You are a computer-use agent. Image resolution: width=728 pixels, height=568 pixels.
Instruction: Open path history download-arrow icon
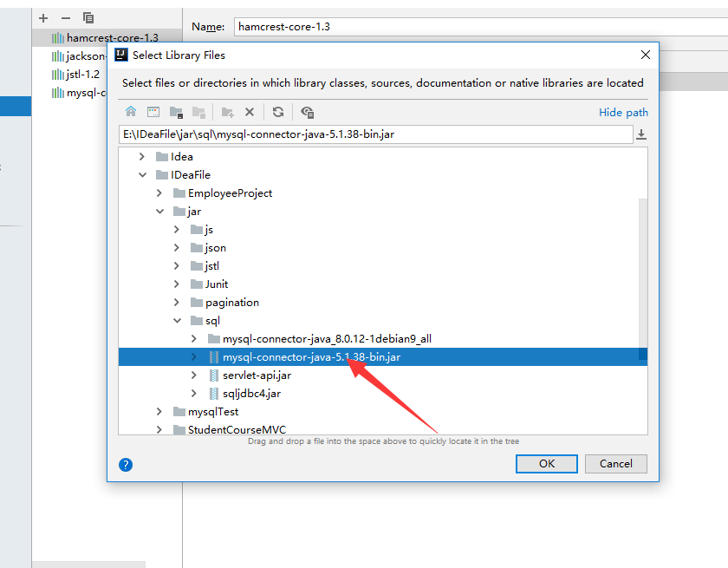coord(641,134)
